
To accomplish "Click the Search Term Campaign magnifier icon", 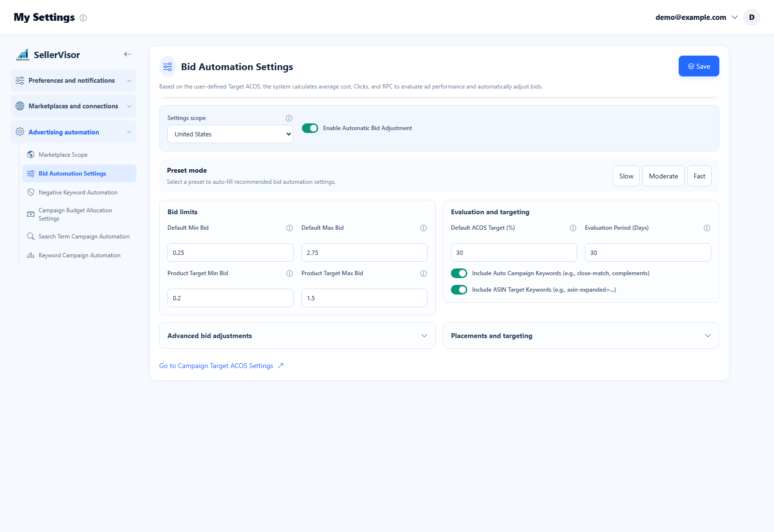I will click(x=31, y=236).
